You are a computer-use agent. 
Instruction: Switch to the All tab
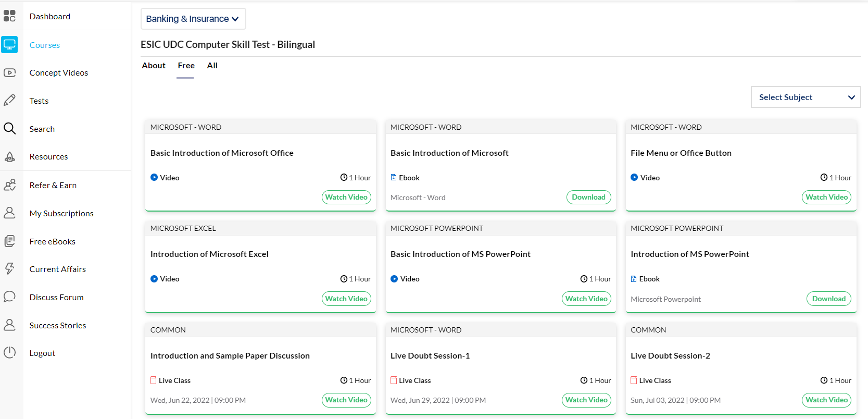212,66
